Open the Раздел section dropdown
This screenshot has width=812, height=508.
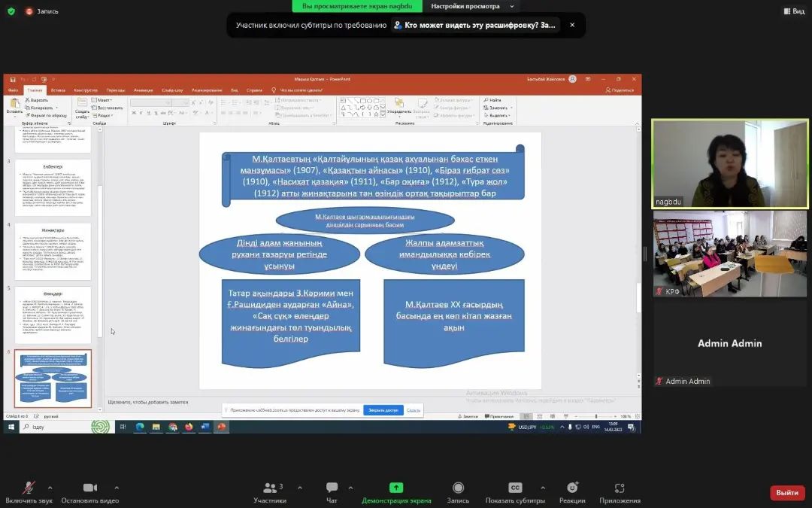coord(102,116)
